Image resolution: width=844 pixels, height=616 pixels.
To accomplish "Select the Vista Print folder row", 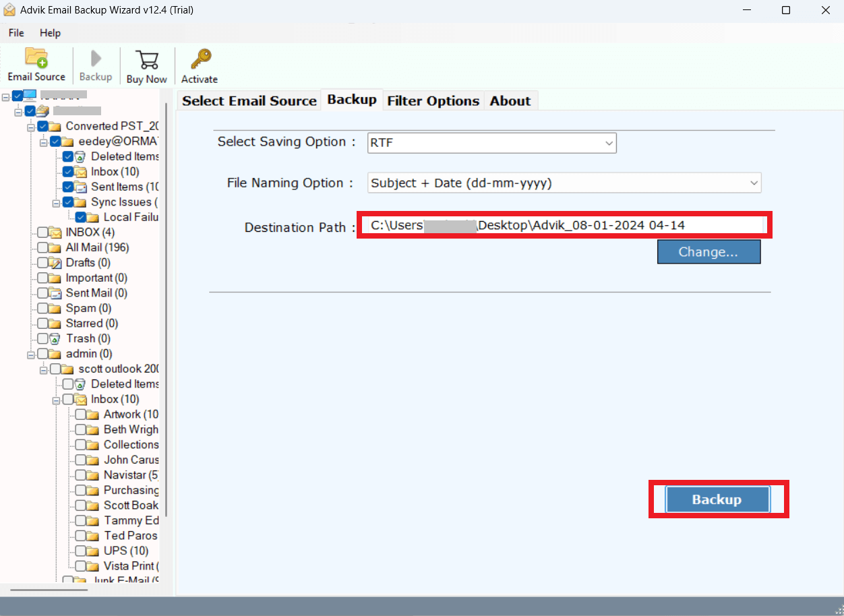I will 131,566.
